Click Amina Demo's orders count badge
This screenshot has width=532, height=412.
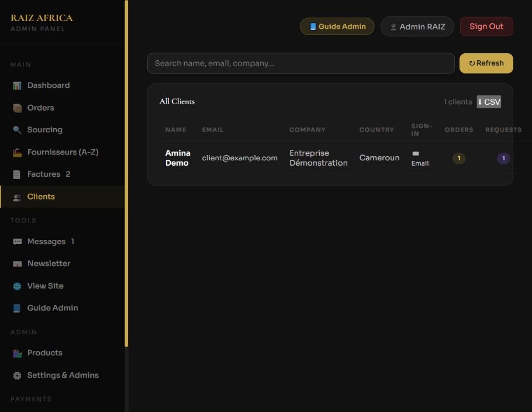click(x=459, y=158)
